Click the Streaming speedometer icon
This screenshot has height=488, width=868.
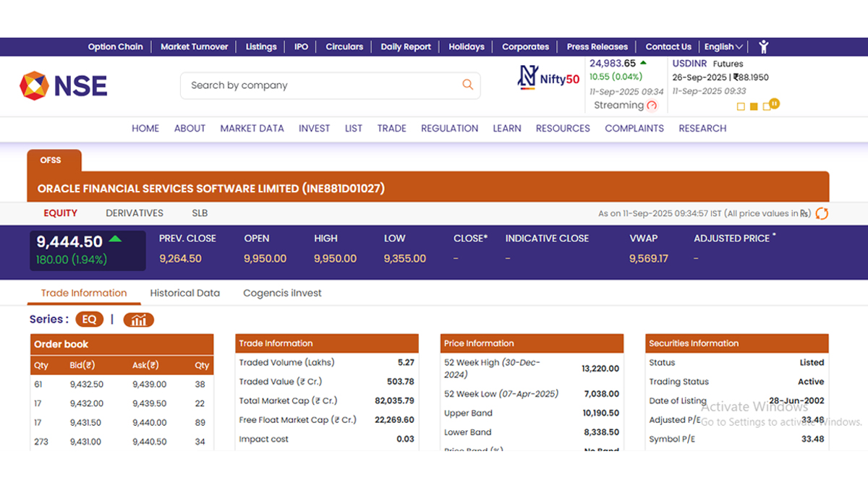pos(652,106)
